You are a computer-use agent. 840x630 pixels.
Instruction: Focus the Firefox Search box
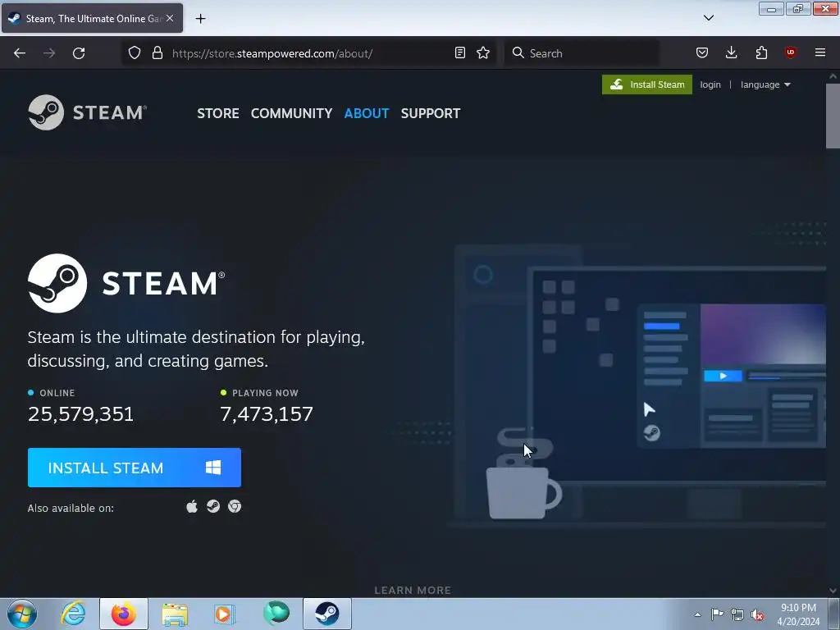[x=582, y=53]
